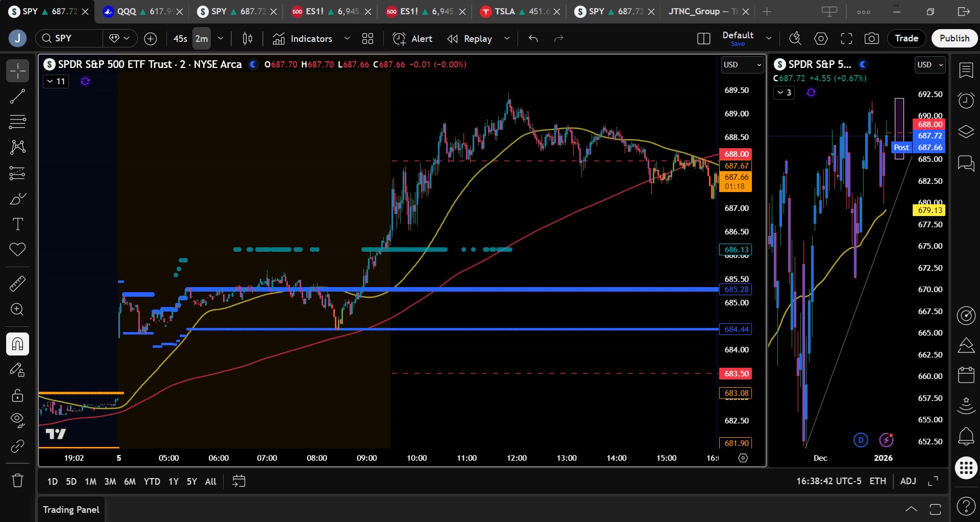The image size is (980, 522).
Task: Open indicator templates grid
Action: click(367, 38)
